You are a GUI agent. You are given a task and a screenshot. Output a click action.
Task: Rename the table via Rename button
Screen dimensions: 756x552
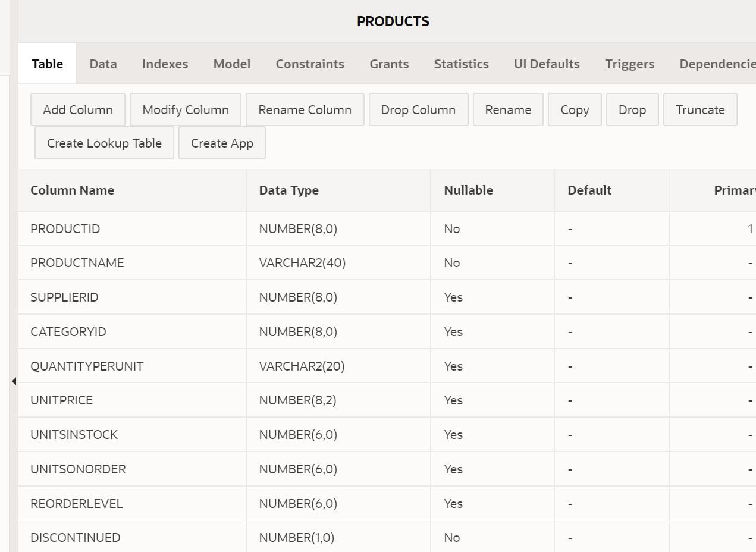(508, 109)
